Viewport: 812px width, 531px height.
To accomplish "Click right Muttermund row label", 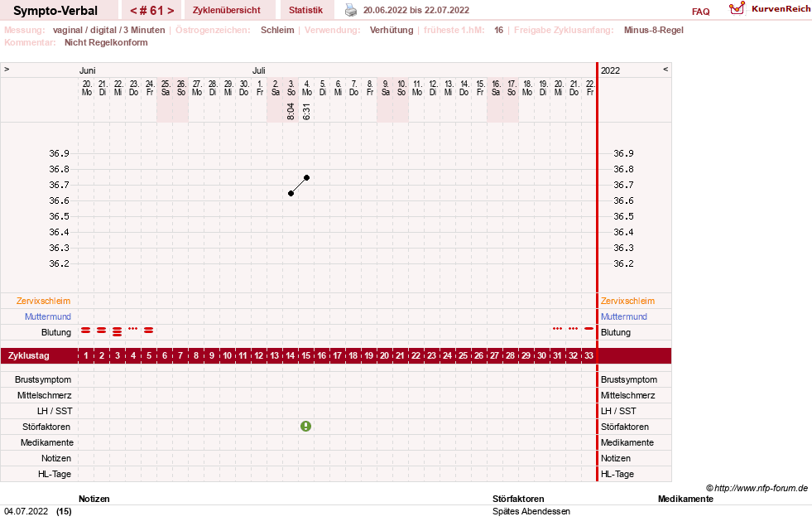I will point(624,316).
